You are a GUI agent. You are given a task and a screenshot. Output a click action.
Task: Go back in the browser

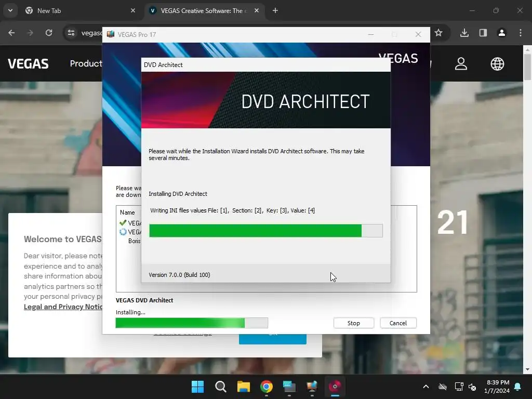pos(11,33)
